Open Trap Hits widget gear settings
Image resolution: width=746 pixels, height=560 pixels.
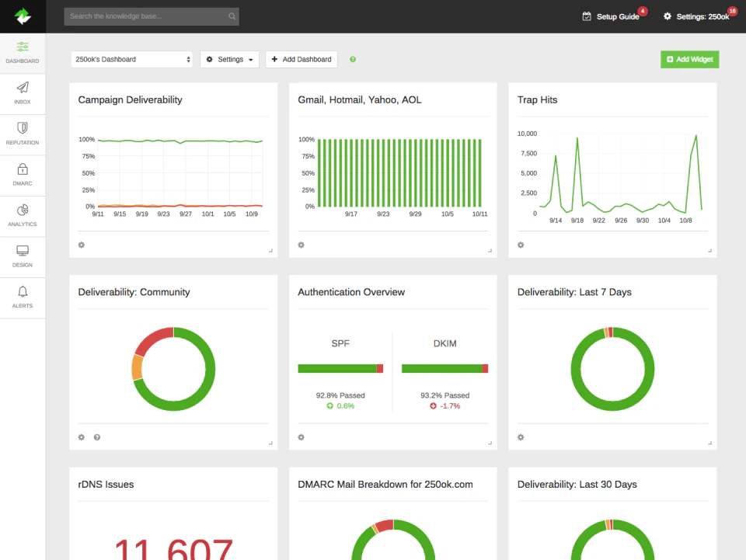[521, 245]
